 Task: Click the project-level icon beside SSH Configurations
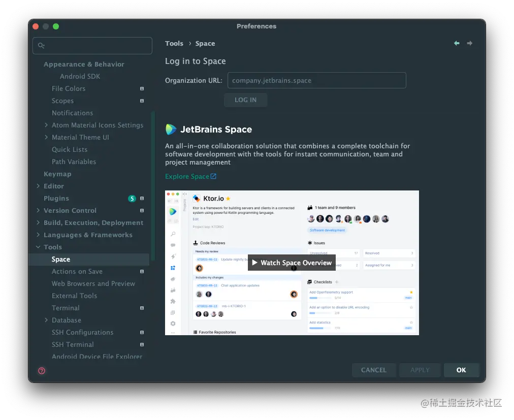click(142, 333)
